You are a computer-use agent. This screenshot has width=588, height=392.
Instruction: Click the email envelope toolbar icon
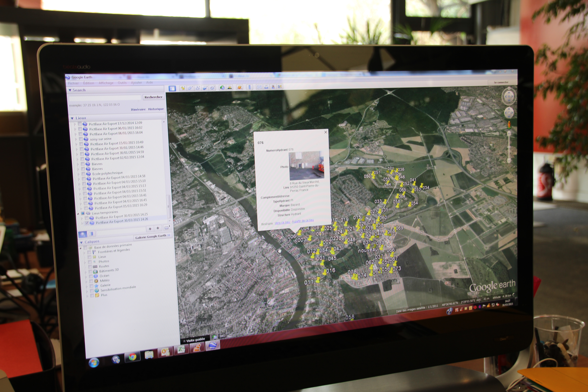259,87
